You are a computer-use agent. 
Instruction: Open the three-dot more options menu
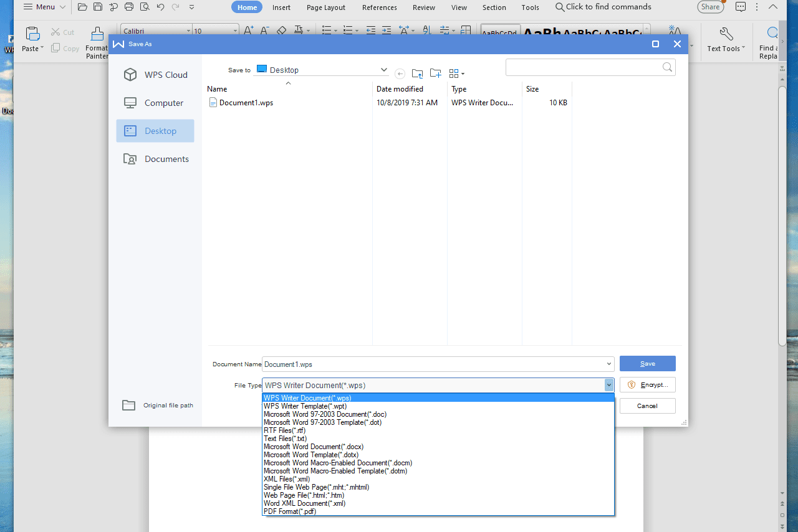757,7
